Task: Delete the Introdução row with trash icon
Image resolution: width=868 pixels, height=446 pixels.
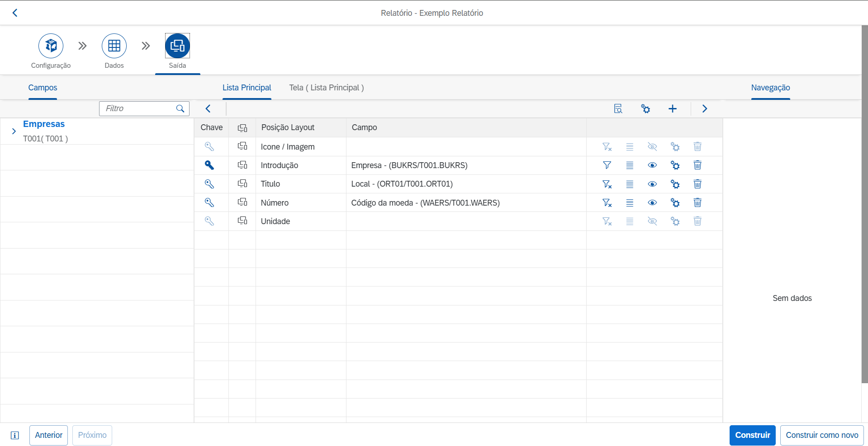Action: [x=697, y=165]
